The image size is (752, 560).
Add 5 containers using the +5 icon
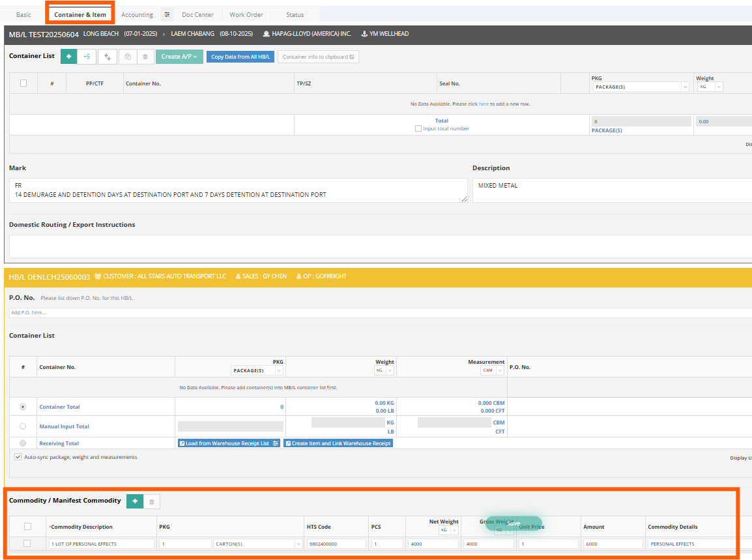(x=86, y=57)
